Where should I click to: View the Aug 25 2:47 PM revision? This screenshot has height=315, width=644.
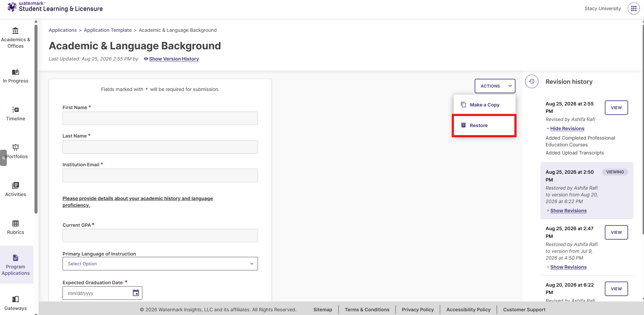pyautogui.click(x=616, y=233)
